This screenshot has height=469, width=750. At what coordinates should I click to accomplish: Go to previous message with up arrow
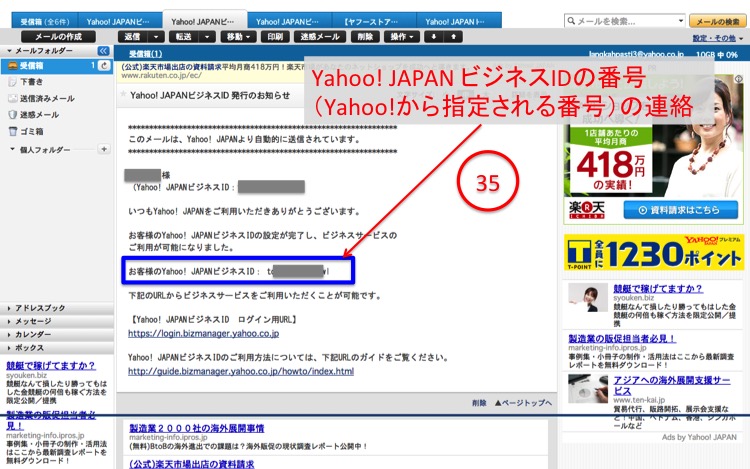453,37
